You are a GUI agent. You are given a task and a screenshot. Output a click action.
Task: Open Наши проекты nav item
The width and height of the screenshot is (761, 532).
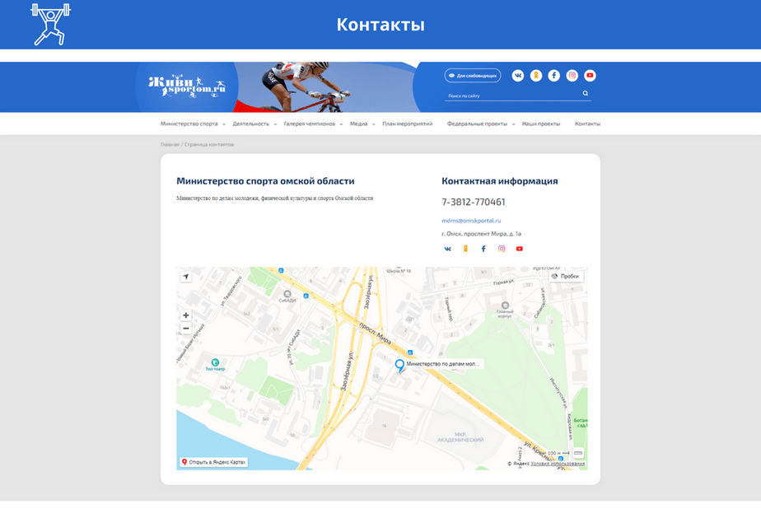(540, 124)
